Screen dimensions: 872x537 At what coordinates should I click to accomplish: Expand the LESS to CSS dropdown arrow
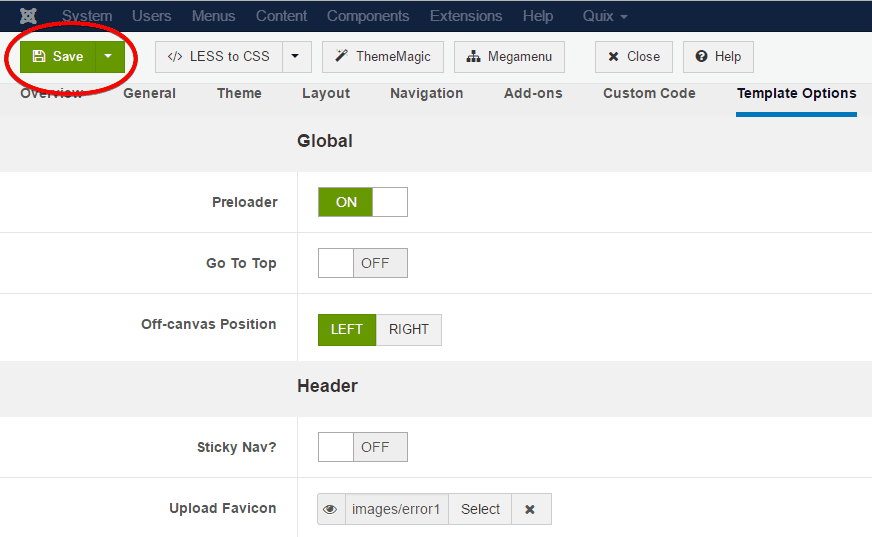(x=296, y=56)
